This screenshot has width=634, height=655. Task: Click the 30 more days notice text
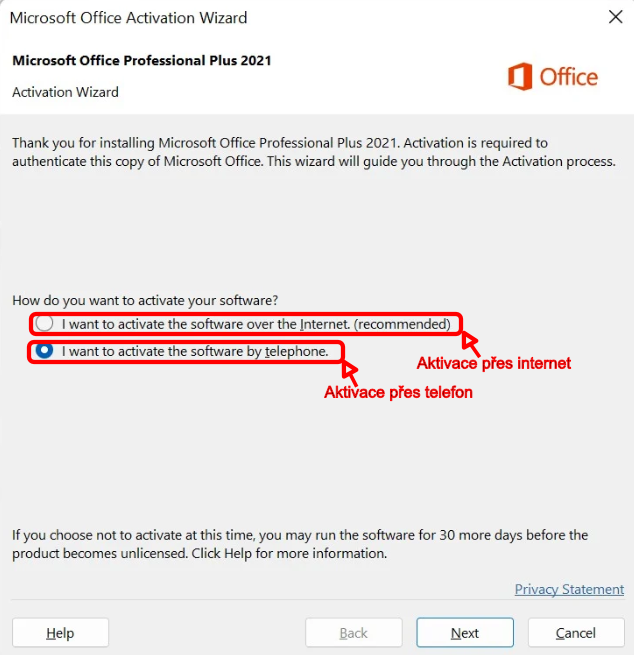[x=300, y=544]
